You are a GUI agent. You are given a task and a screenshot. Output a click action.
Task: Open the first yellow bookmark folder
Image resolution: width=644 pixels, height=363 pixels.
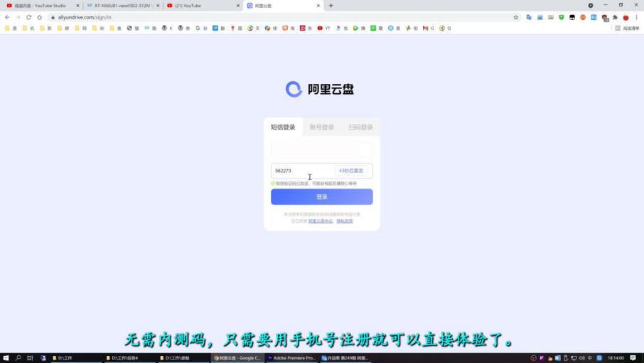click(11, 28)
